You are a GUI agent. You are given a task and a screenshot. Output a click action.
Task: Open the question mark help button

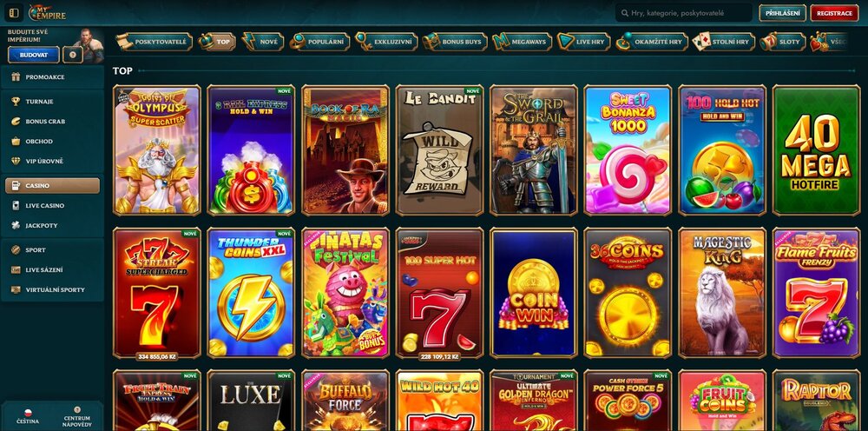73,54
